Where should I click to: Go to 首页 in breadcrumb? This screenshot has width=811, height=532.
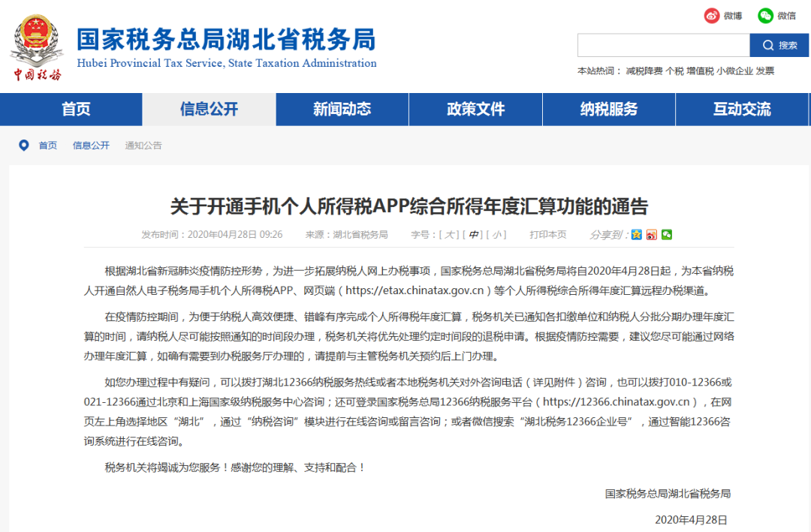[47, 146]
